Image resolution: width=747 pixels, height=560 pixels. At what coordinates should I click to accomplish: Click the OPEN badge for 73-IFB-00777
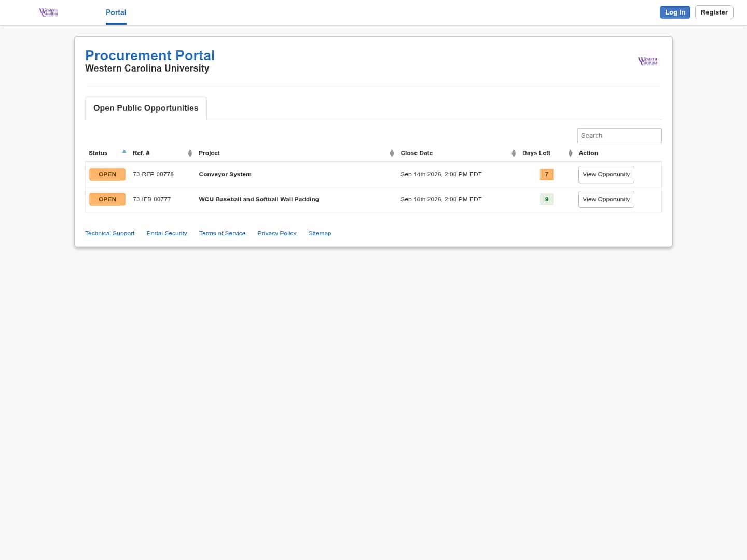click(107, 200)
